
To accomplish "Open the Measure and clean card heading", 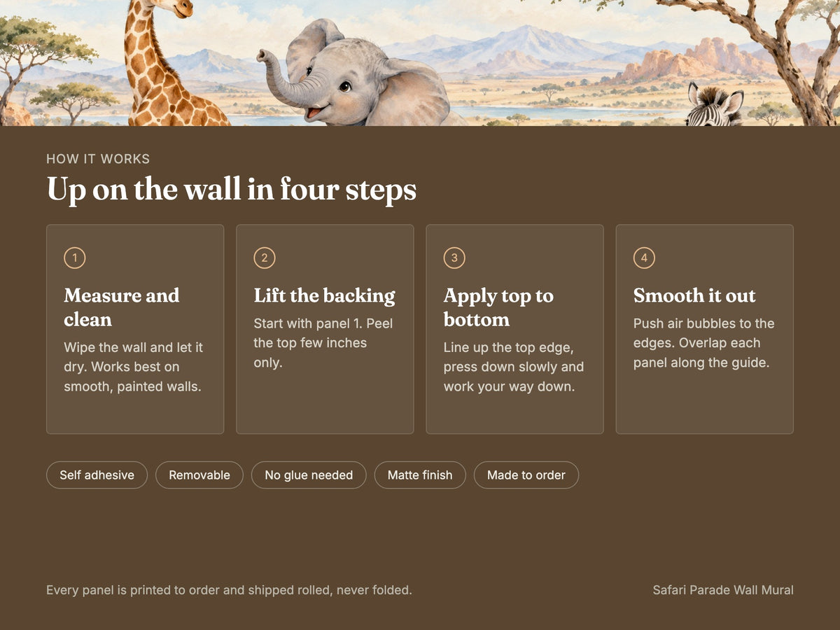I will coord(122,307).
